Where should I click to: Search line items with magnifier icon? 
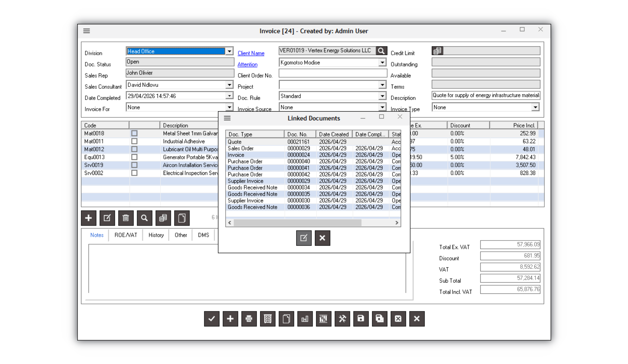pyautogui.click(x=144, y=218)
